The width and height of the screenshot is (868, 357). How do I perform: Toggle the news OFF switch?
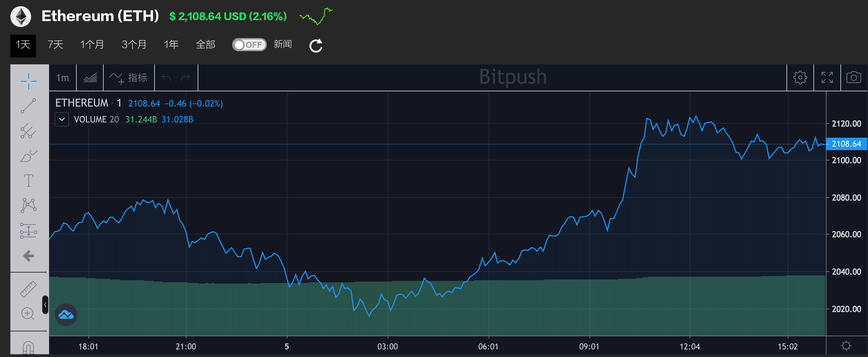(x=249, y=45)
